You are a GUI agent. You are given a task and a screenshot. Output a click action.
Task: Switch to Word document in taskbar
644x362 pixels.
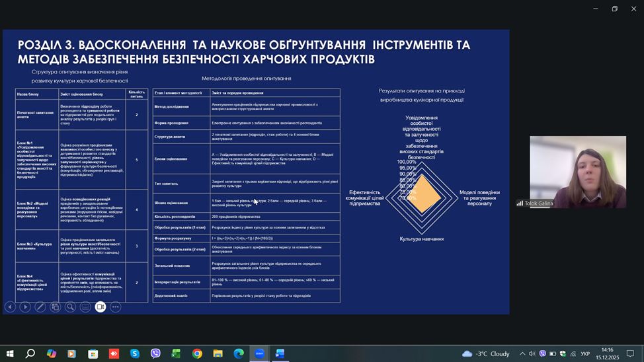pos(280,354)
